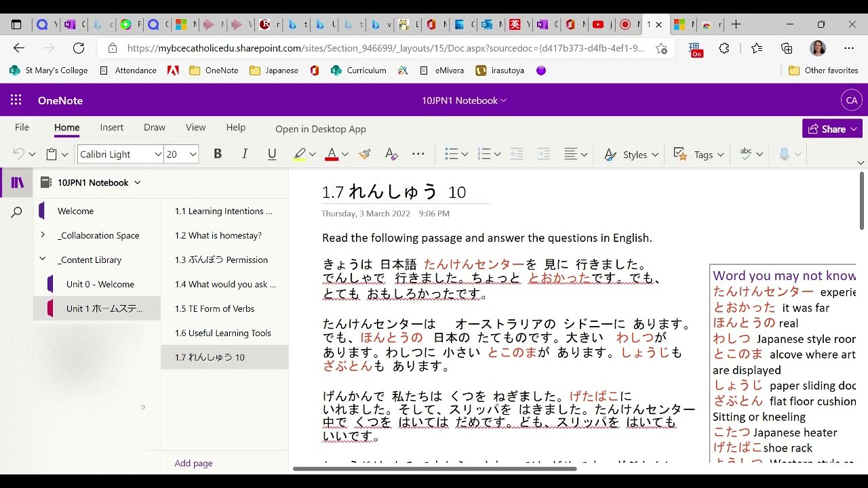The height and width of the screenshot is (488, 868).
Task: Open the Other favorites folder
Action: click(x=824, y=70)
